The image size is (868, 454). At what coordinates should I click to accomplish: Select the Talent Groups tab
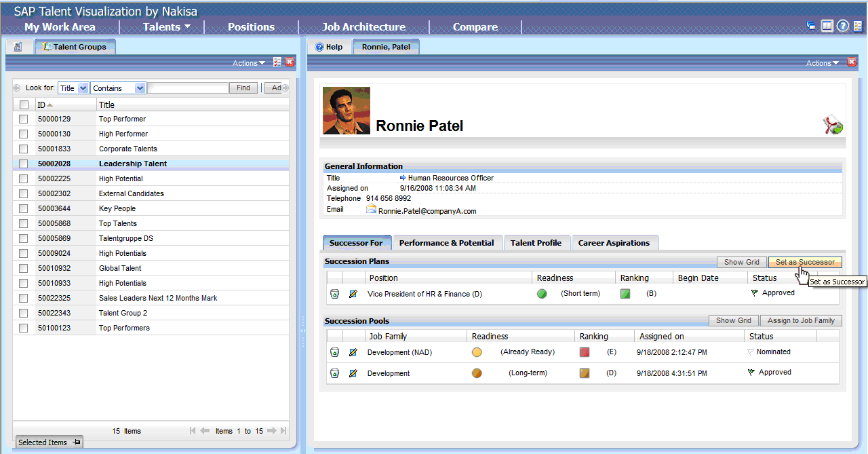pos(75,47)
